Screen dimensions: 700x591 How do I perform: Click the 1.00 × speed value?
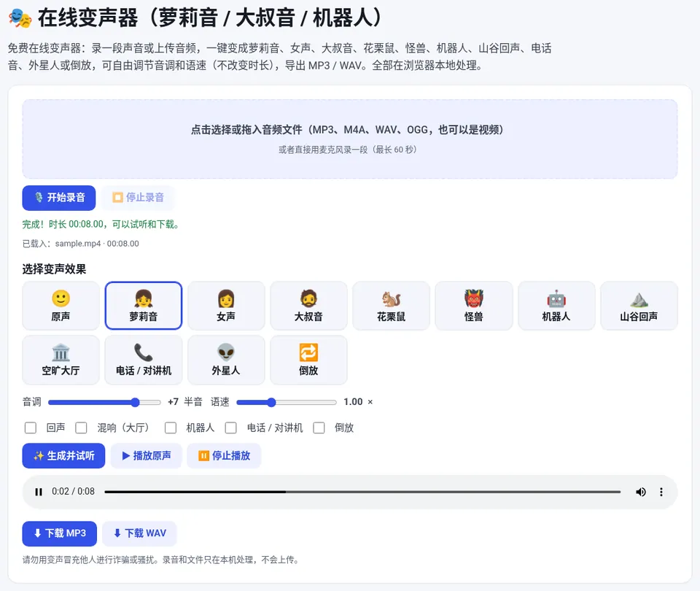[x=358, y=401]
